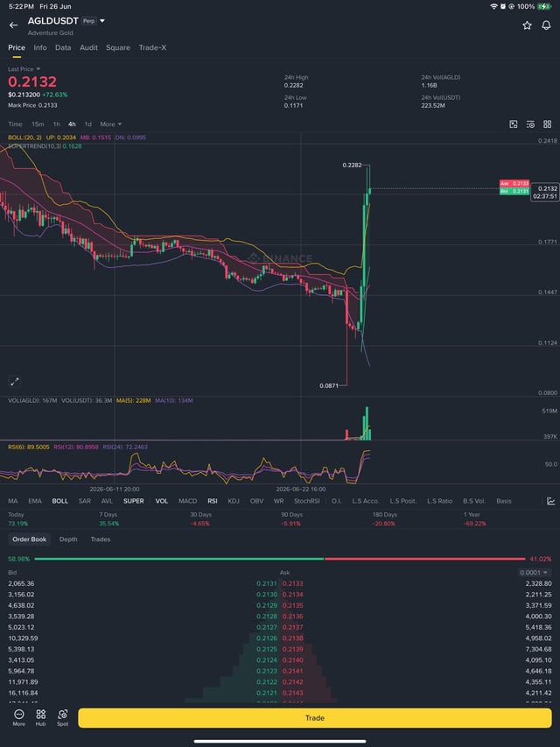Enable the L.S Ratio indicator

439,501
